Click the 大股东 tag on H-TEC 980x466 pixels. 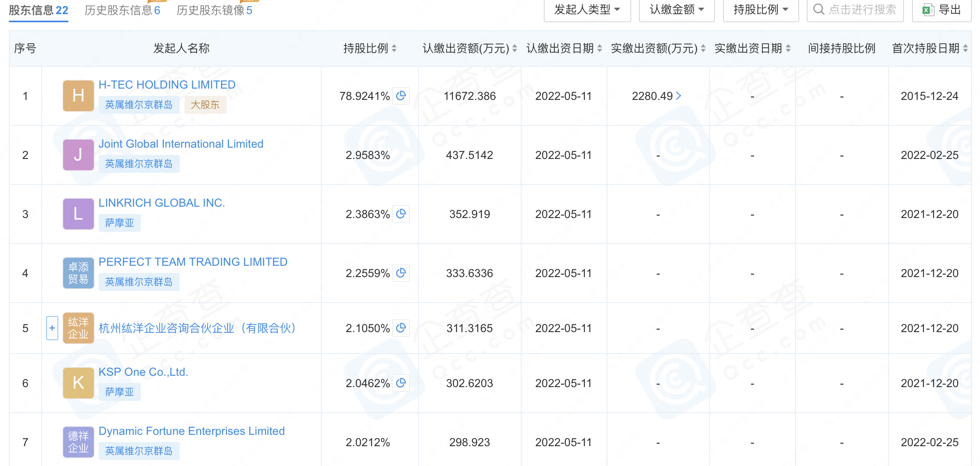click(205, 105)
